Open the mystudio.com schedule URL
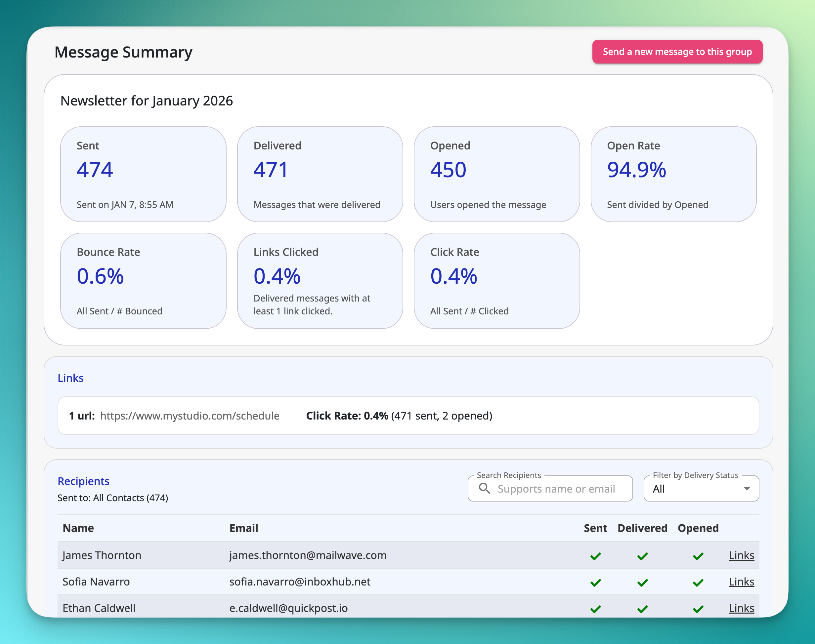This screenshot has width=815, height=644. [190, 416]
